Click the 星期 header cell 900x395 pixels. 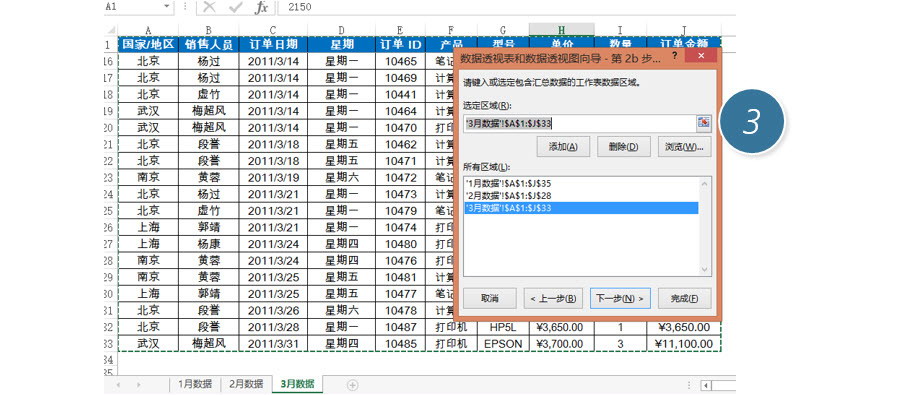pos(342,45)
